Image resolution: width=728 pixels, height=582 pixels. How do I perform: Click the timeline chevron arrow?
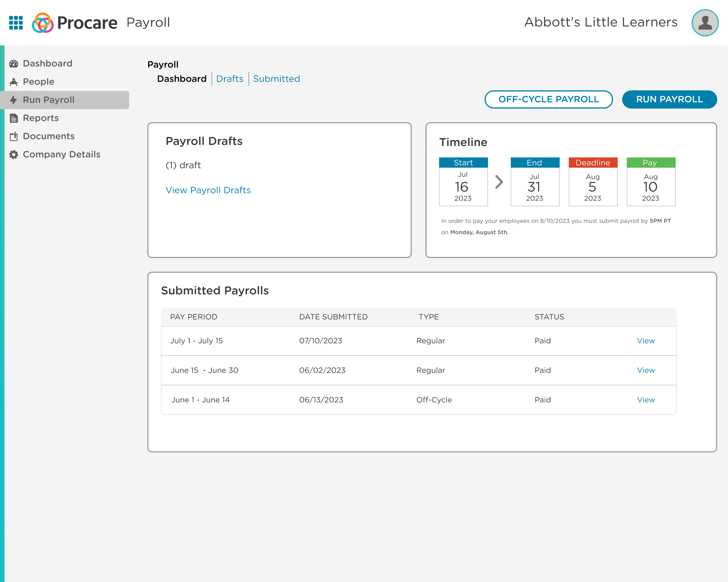point(499,182)
